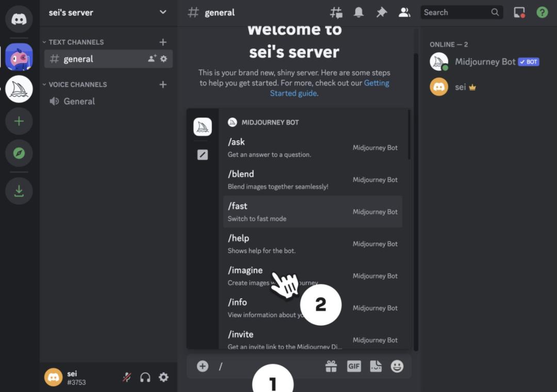557x392 pixels.
Task: Click the gift Nitro icon
Action: point(331,366)
